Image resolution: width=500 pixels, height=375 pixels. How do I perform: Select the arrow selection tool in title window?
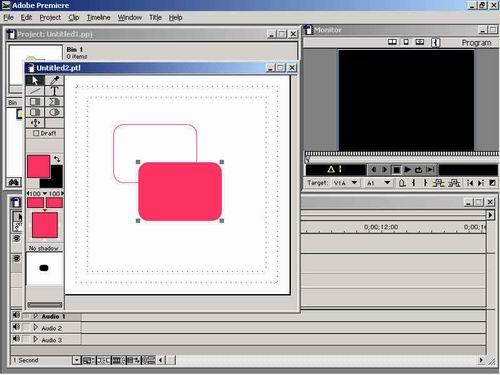coord(35,80)
